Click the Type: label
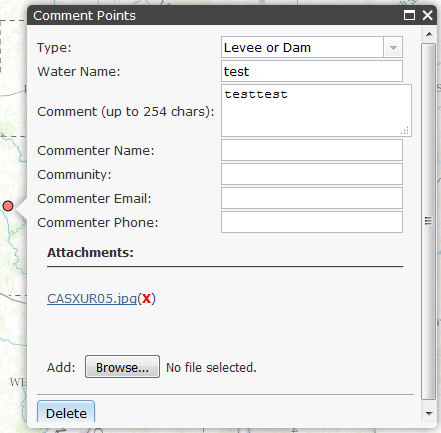The width and height of the screenshot is (441, 433). pos(54,48)
